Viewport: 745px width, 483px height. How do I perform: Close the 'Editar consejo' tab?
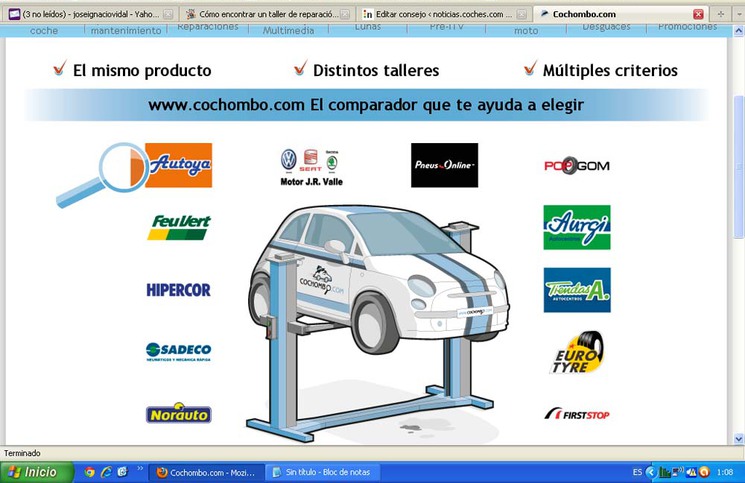pos(521,14)
